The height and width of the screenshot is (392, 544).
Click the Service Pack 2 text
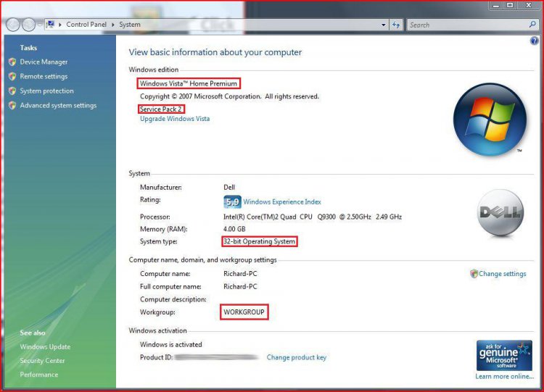coord(160,109)
